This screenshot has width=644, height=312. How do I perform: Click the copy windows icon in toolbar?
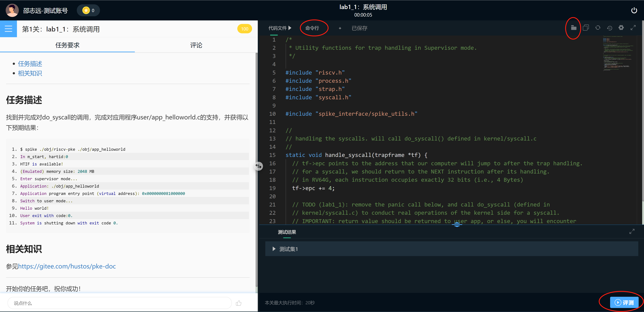585,28
